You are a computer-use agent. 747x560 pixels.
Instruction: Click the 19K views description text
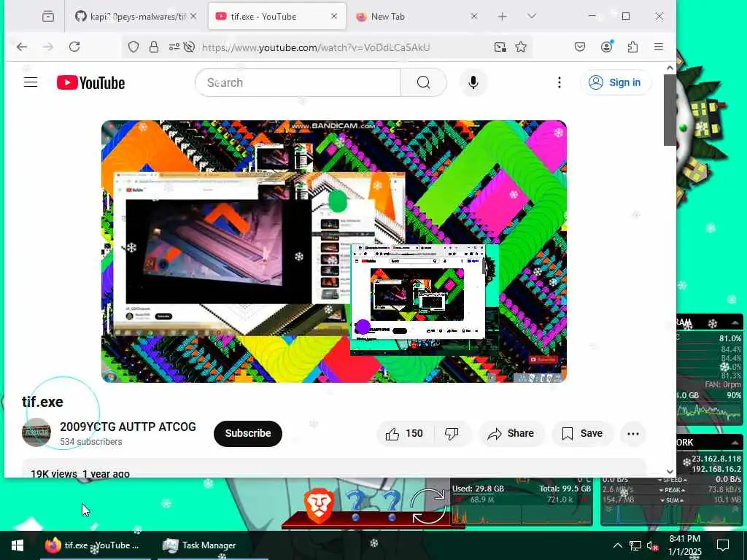click(x=80, y=473)
